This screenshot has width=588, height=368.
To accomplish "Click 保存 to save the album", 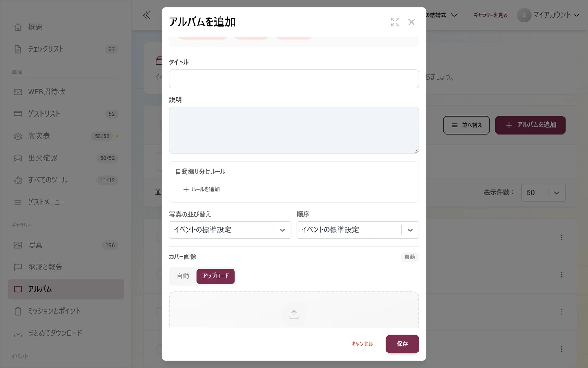I will (x=402, y=344).
